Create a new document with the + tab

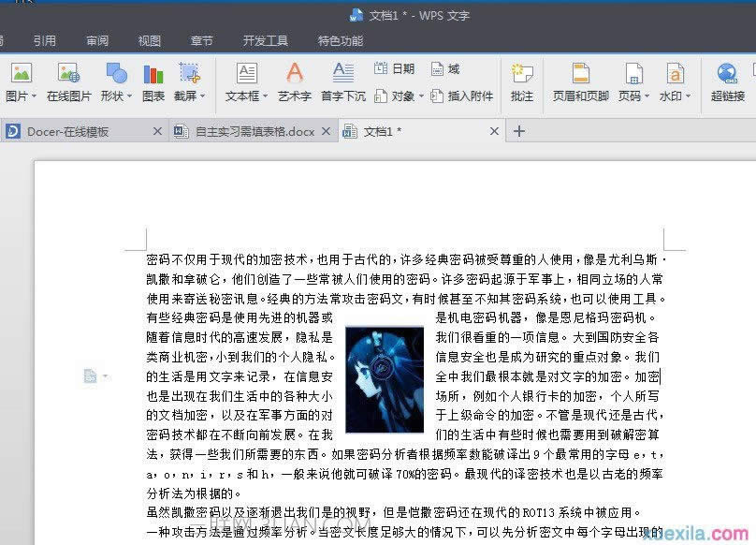[x=518, y=131]
